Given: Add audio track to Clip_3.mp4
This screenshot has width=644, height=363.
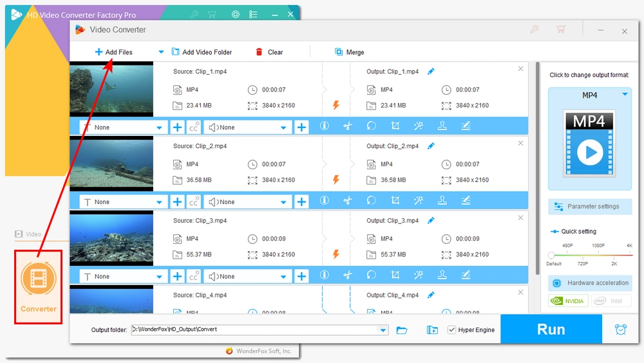Looking at the screenshot, I should click(301, 276).
